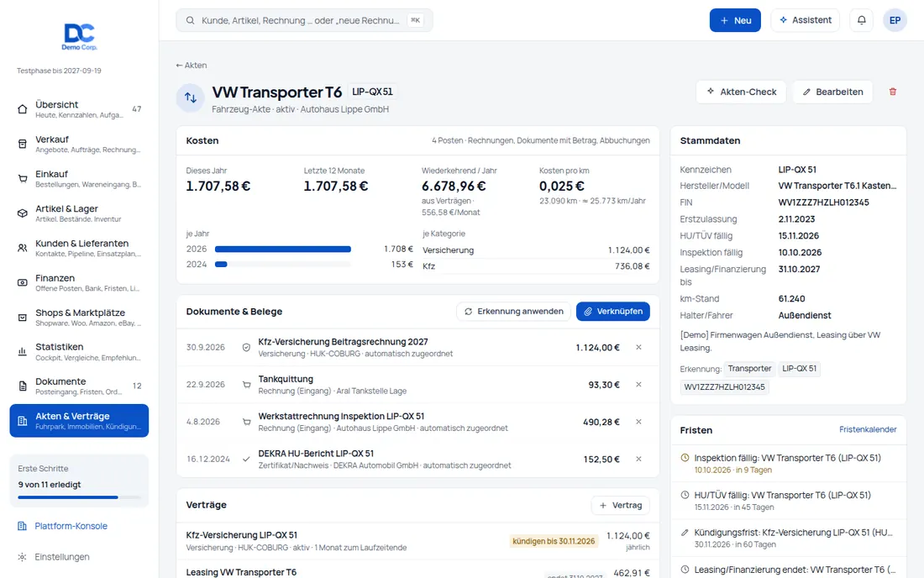Click the Verkauf sidebar icon
Screen dimensions: 924x578
coord(23,144)
